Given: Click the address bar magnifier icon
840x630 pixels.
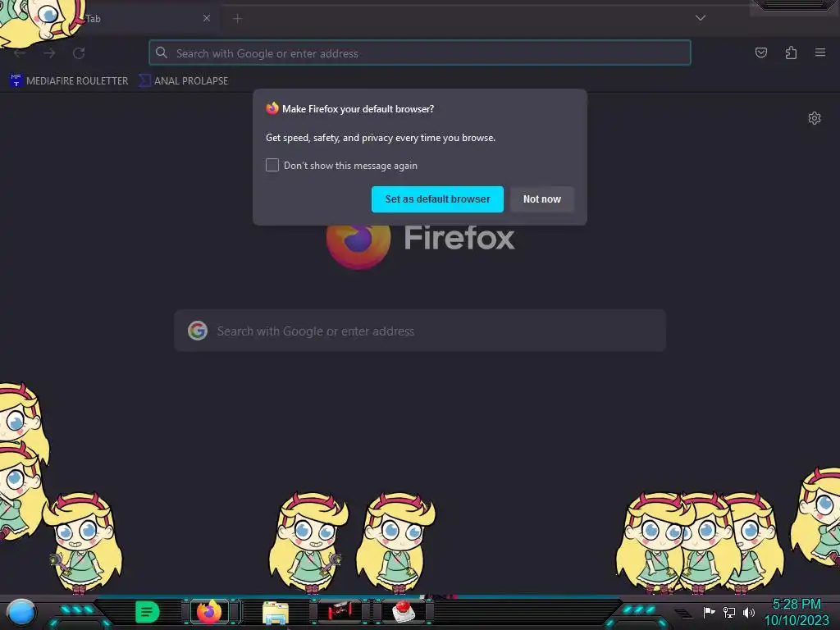Looking at the screenshot, I should (x=162, y=52).
